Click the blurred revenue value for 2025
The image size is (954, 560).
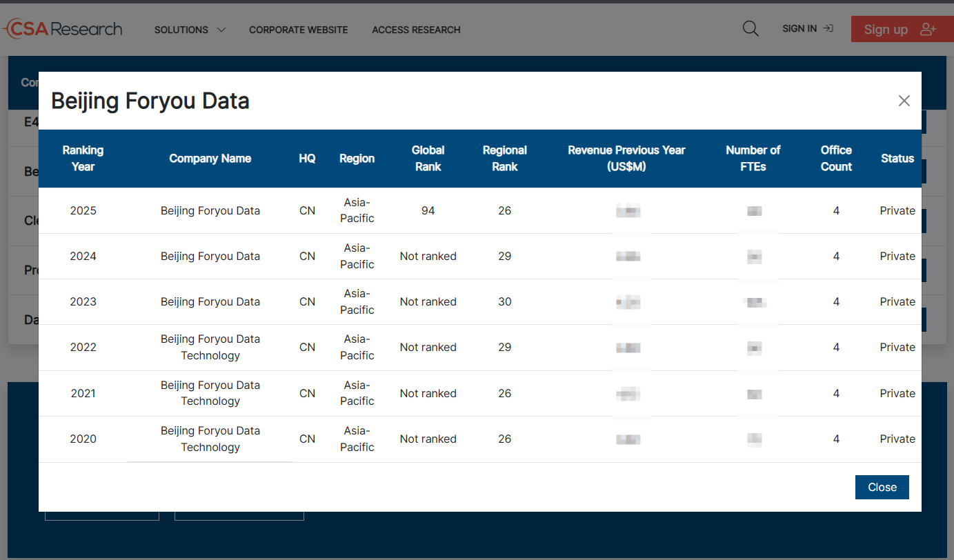[628, 211]
